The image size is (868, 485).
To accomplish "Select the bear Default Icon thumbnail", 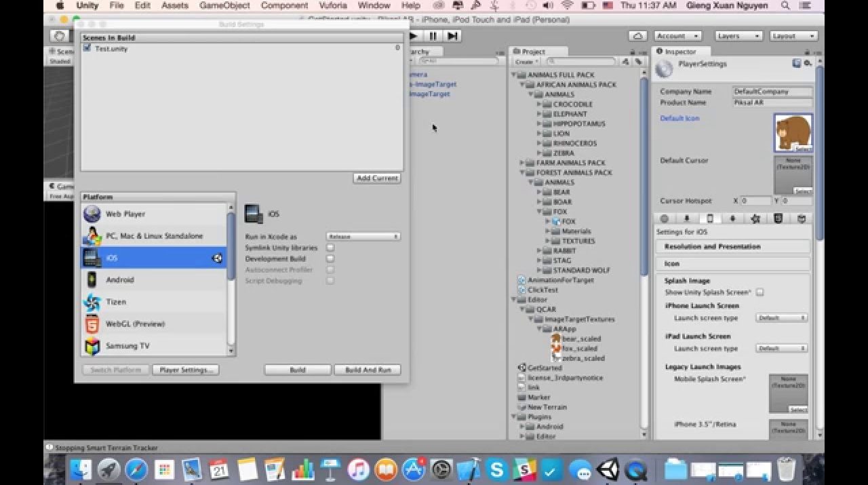I will coord(793,132).
